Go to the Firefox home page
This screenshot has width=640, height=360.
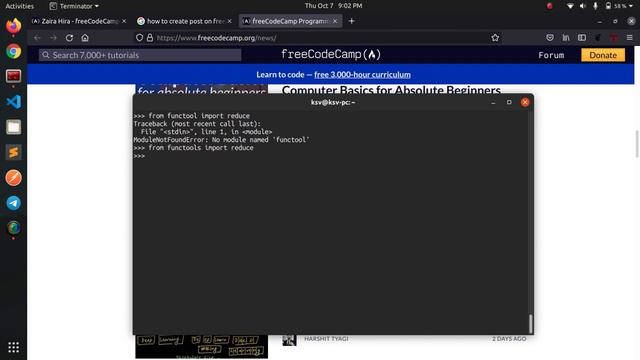[85, 38]
